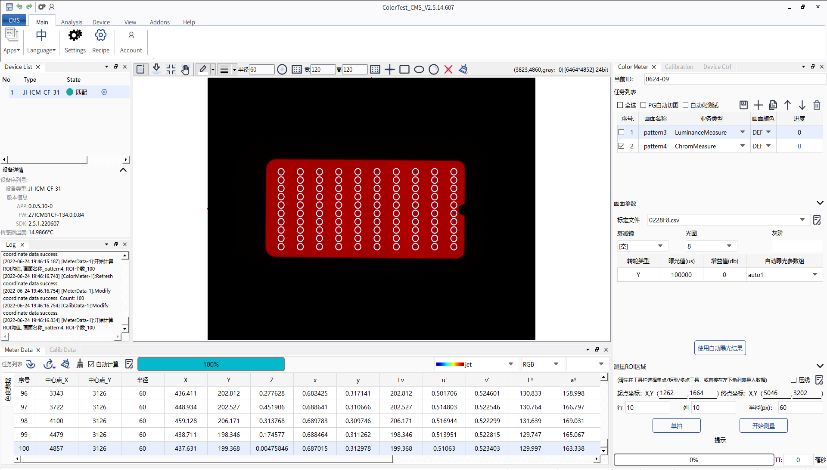Uncheck the pattern4 row checkbox
Screen dimensions: 827x470
622,146
